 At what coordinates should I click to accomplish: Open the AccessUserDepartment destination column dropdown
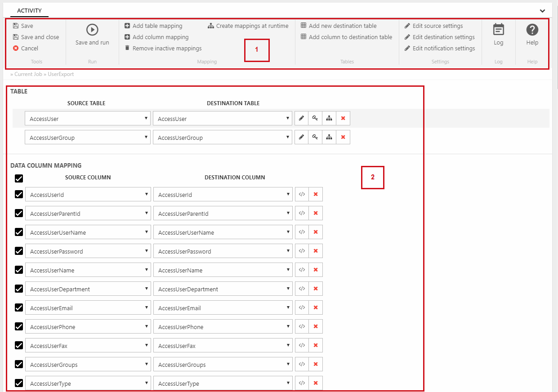coord(223,289)
